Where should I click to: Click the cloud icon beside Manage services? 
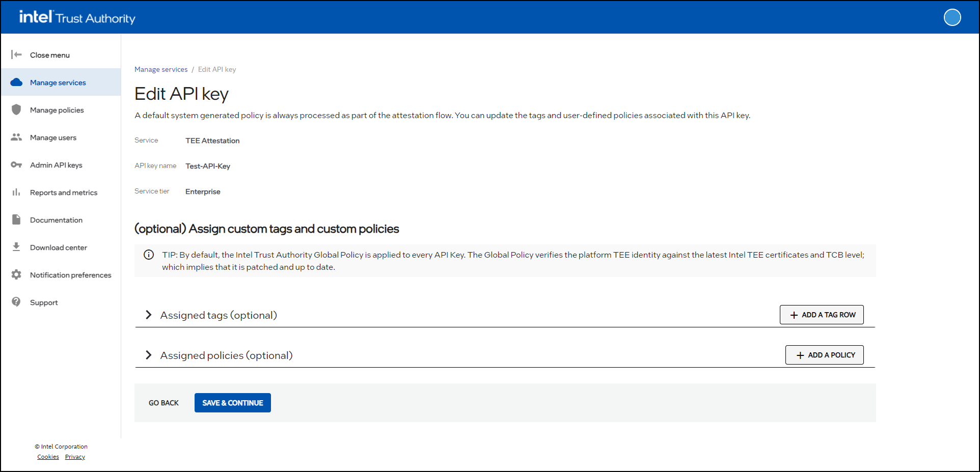tap(16, 82)
